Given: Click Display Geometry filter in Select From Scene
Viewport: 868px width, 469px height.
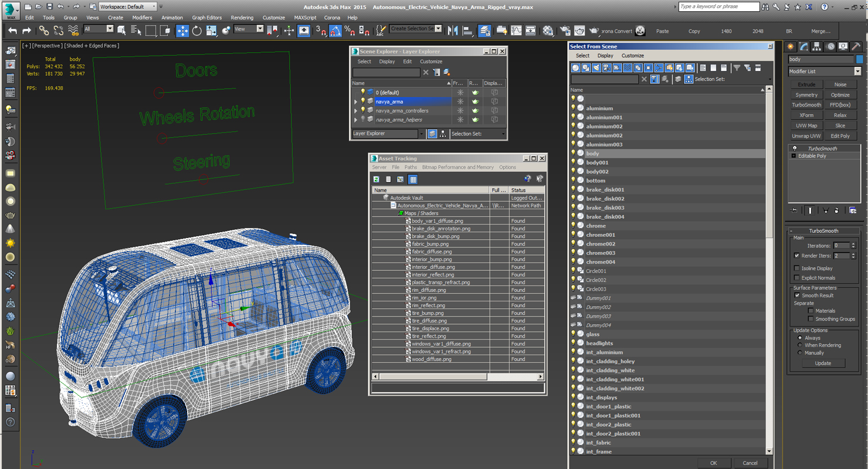Looking at the screenshot, I should pyautogui.click(x=575, y=68).
